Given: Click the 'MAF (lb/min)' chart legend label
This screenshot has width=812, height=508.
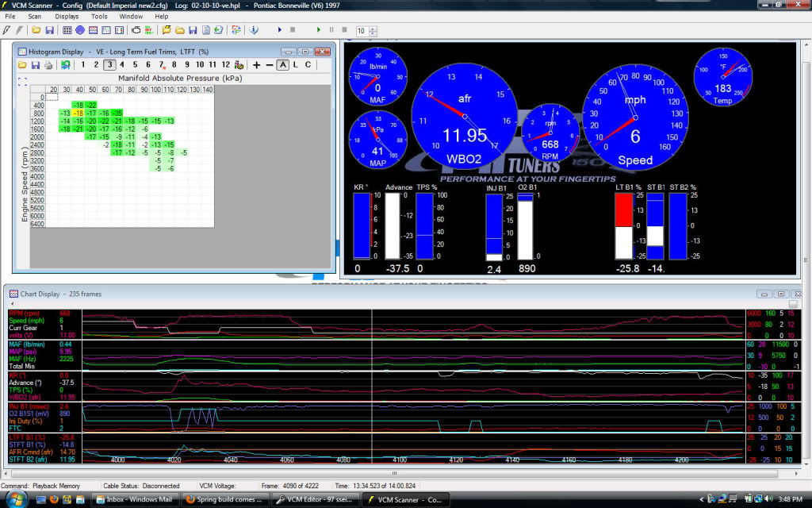Looking at the screenshot, I should click(27, 344).
